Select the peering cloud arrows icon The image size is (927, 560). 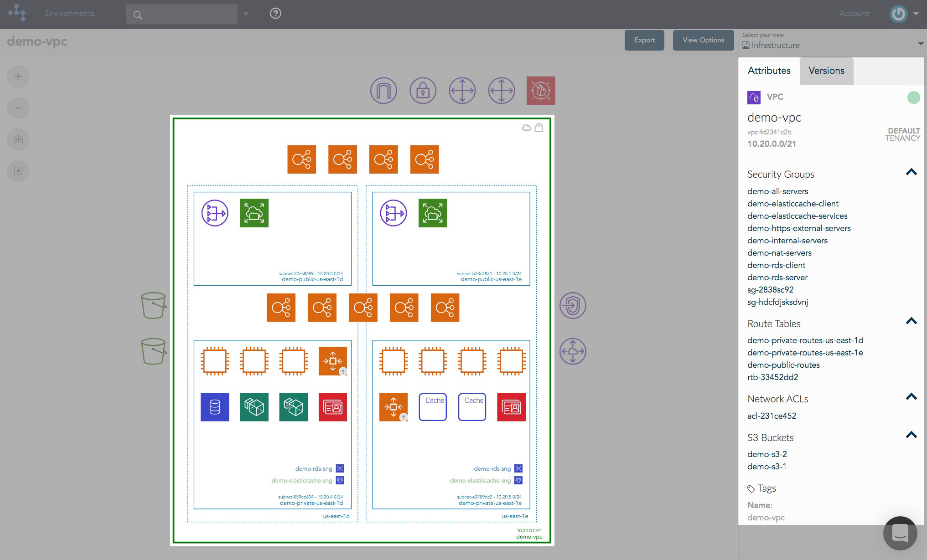coord(573,351)
